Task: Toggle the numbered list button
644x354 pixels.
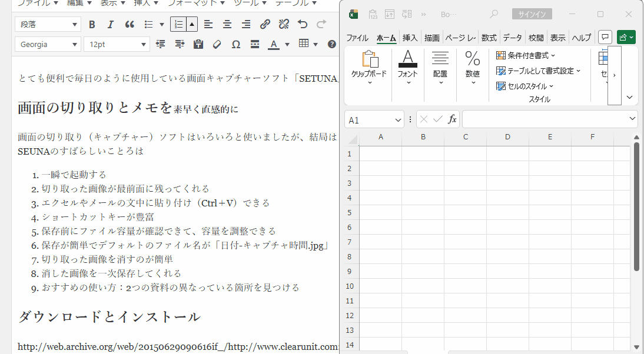Action: click(178, 24)
